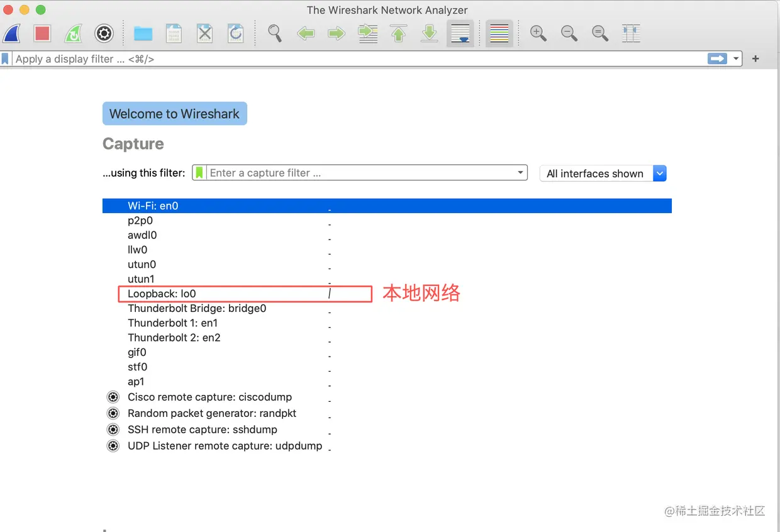Image resolution: width=780 pixels, height=532 pixels.
Task: Stop capturing packets with the red square
Action: click(x=42, y=33)
